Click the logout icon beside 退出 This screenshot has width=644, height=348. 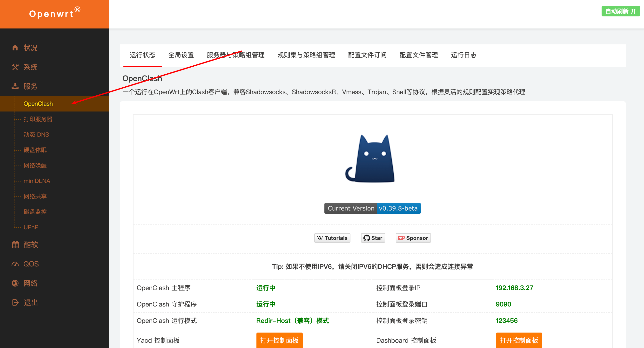click(15, 303)
